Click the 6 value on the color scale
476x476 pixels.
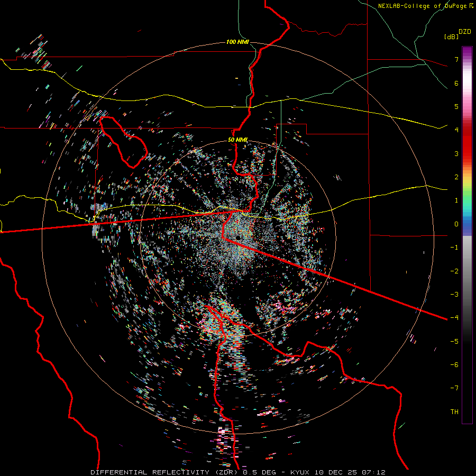coord(456,83)
